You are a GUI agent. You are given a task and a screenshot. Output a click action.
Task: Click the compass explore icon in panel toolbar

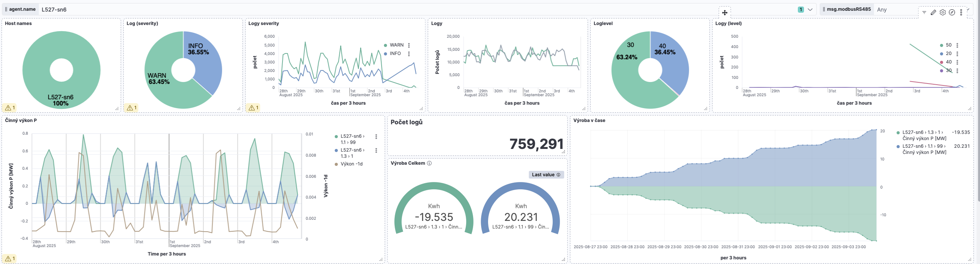pyautogui.click(x=952, y=12)
